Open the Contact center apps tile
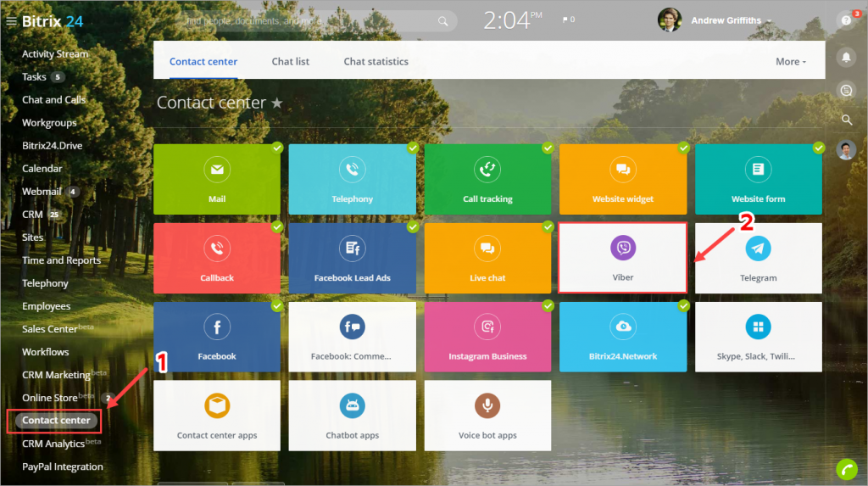Image resolution: width=868 pixels, height=486 pixels. pos(216,416)
